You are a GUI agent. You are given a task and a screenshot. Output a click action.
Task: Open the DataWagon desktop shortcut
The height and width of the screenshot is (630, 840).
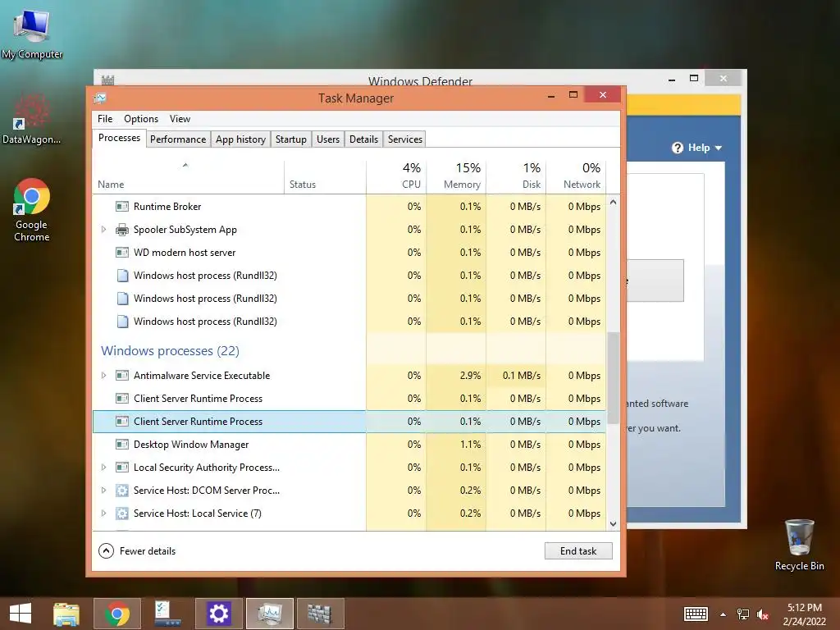click(x=31, y=119)
